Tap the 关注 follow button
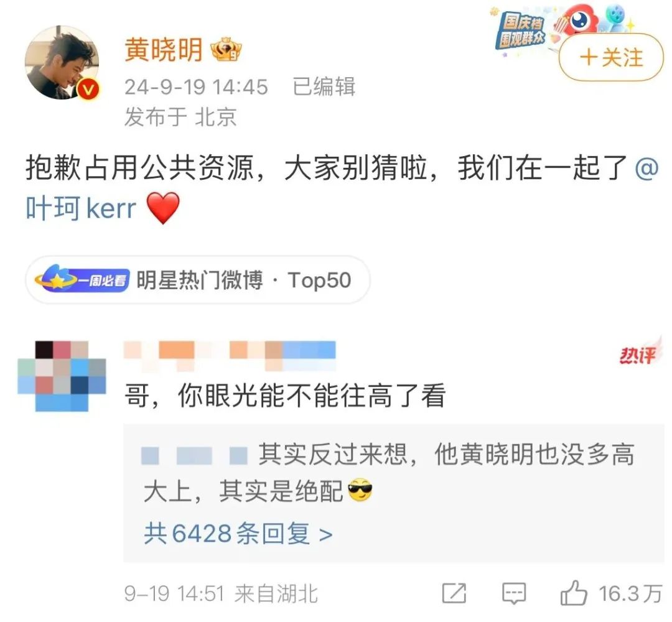 pyautogui.click(x=611, y=57)
